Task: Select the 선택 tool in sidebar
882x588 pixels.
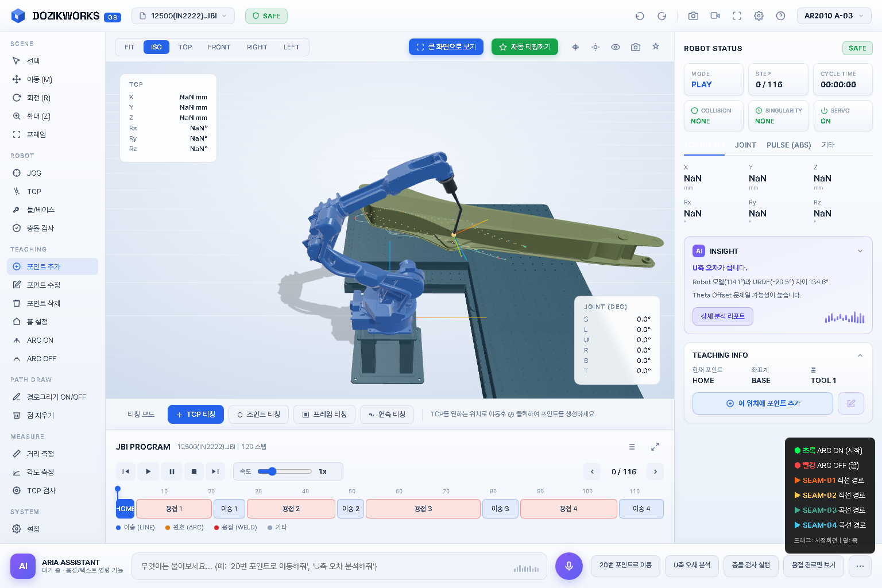Action: pyautogui.click(x=52, y=61)
